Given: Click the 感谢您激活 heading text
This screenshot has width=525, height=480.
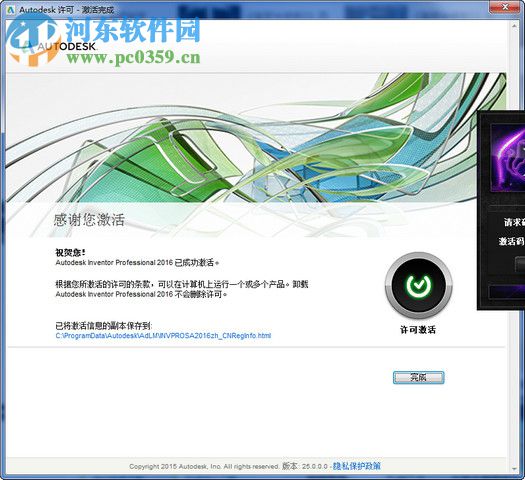Looking at the screenshot, I should point(89,220).
